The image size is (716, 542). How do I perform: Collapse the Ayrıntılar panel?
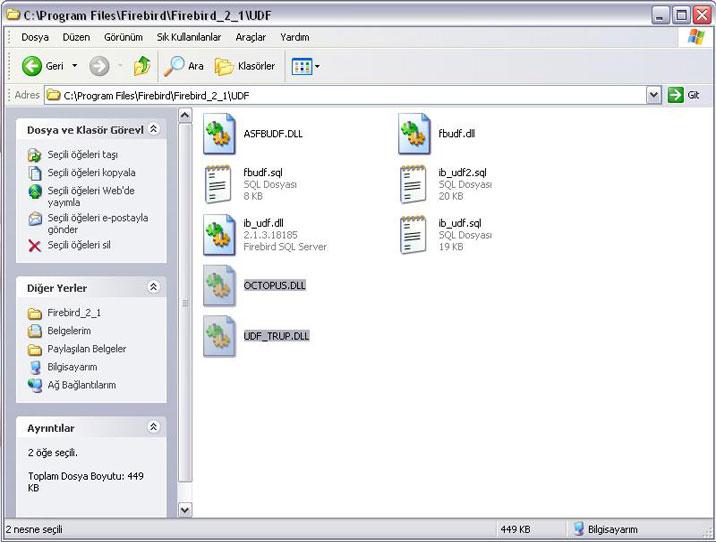tap(154, 427)
